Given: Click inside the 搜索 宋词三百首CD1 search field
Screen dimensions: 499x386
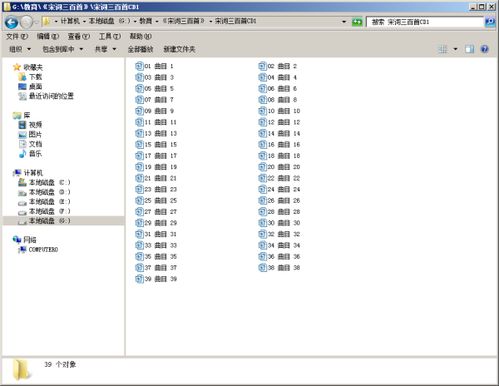Looking at the screenshot, I should pos(425,22).
